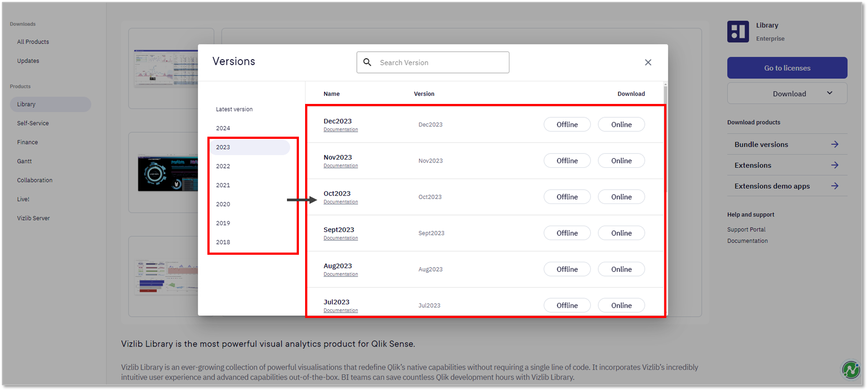868x391 pixels.
Task: Click the arrow next to Extensions
Action: click(834, 165)
